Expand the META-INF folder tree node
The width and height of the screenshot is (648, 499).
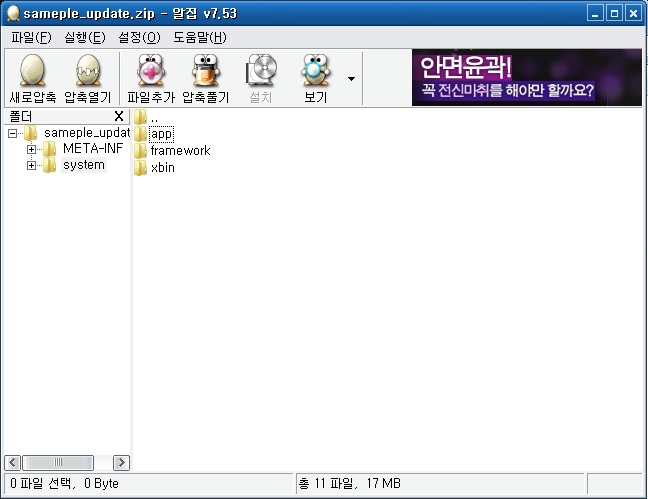(31, 149)
